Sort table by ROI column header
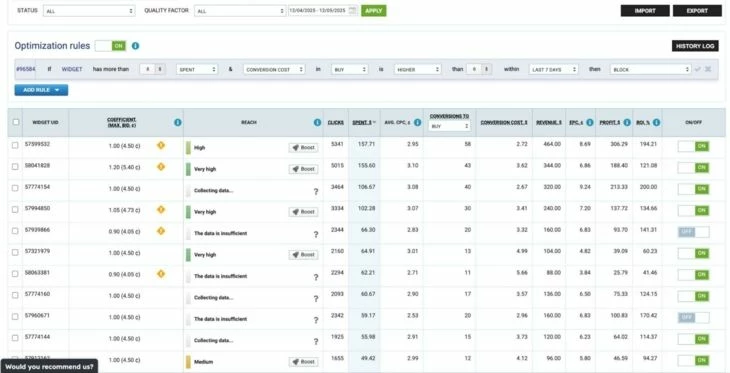Viewport: 730px width, 373px height. coord(643,122)
